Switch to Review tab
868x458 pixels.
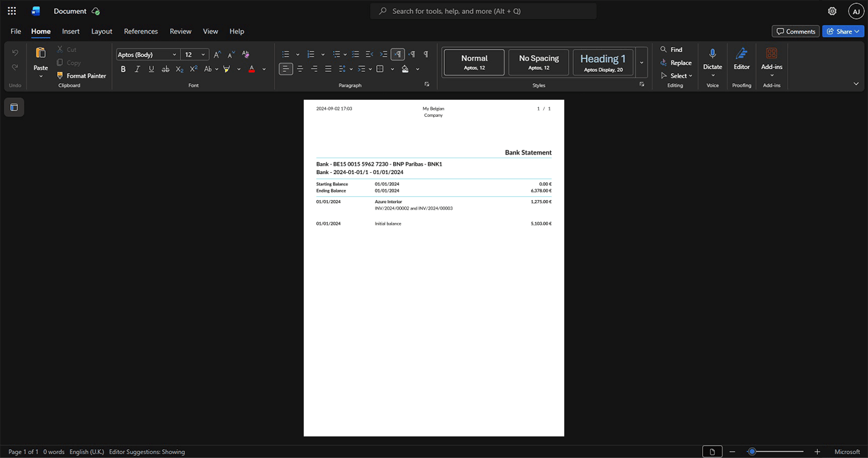tap(180, 31)
